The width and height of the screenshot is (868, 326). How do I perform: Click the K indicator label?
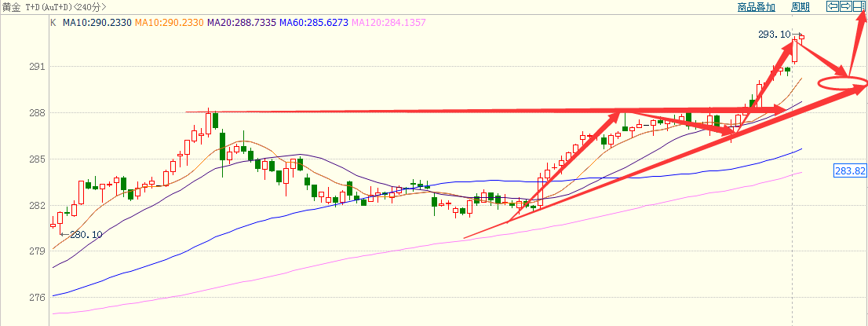point(53,23)
